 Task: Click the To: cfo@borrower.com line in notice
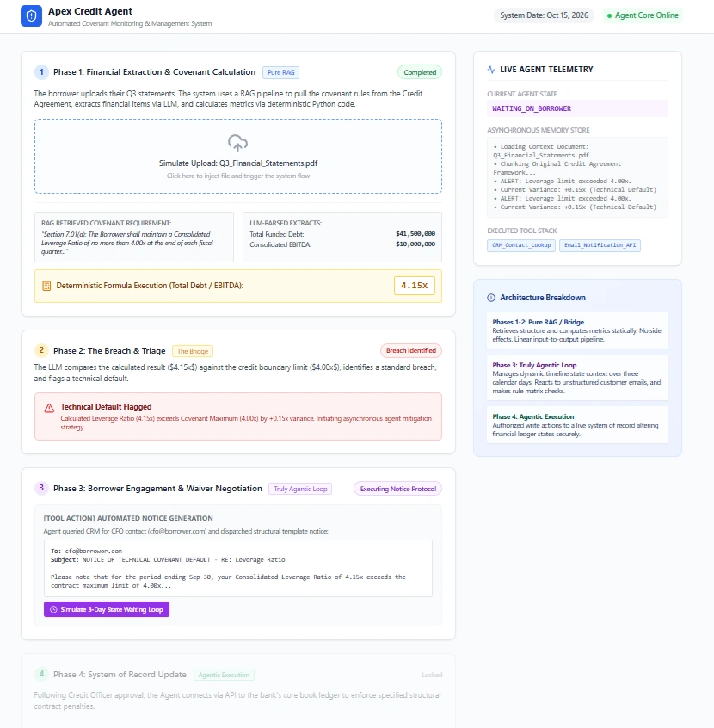[86, 551]
